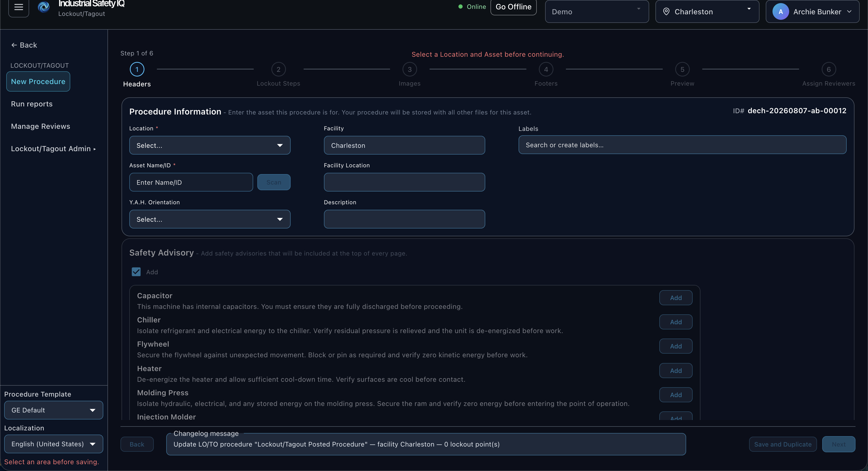Jump to step 2 Lockout Steps circle
868x471 pixels.
coord(278,69)
